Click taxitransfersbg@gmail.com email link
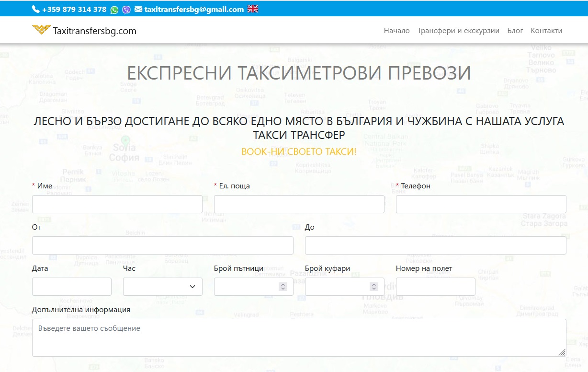 [194, 10]
